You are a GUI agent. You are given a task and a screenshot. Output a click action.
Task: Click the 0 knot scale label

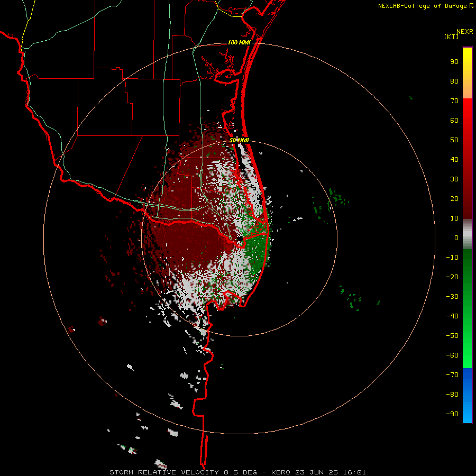click(x=456, y=237)
